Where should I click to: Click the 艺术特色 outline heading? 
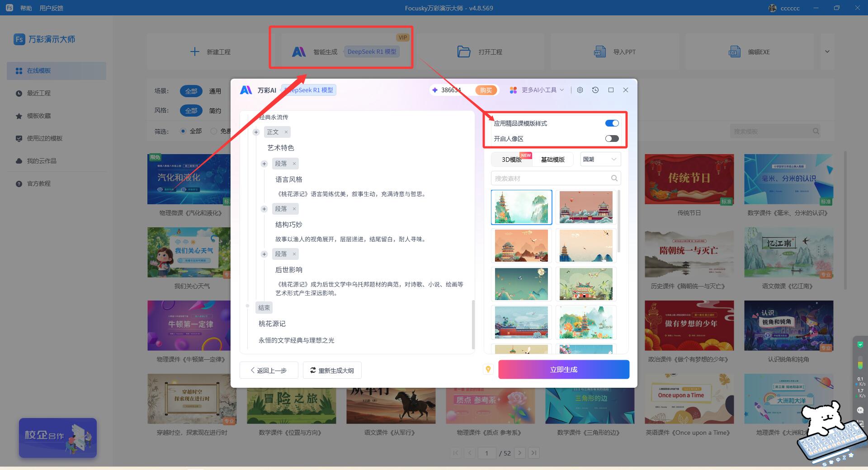(x=281, y=148)
